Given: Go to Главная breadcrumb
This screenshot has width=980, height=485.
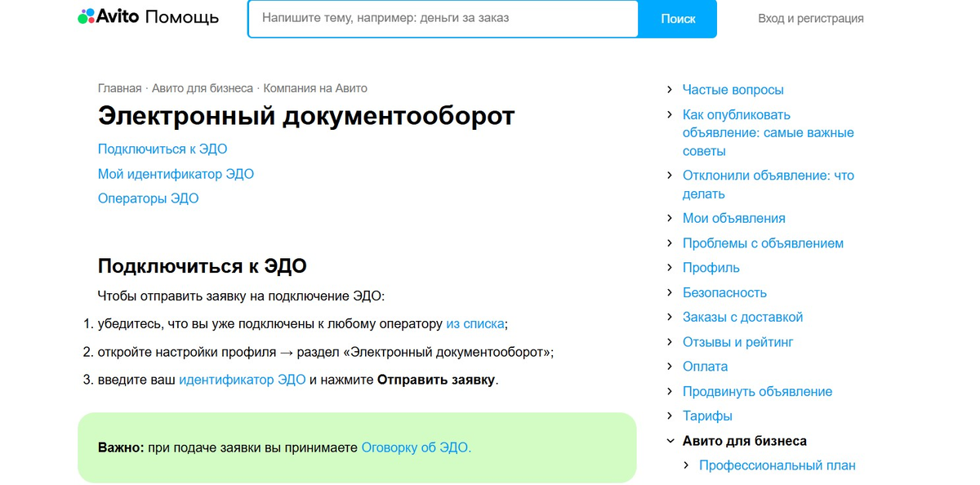Looking at the screenshot, I should point(120,88).
